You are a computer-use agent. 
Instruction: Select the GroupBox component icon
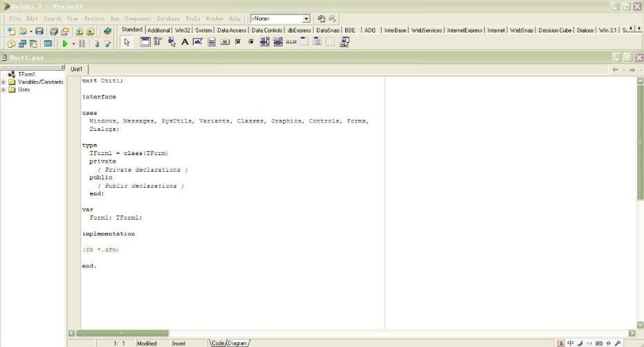(304, 42)
